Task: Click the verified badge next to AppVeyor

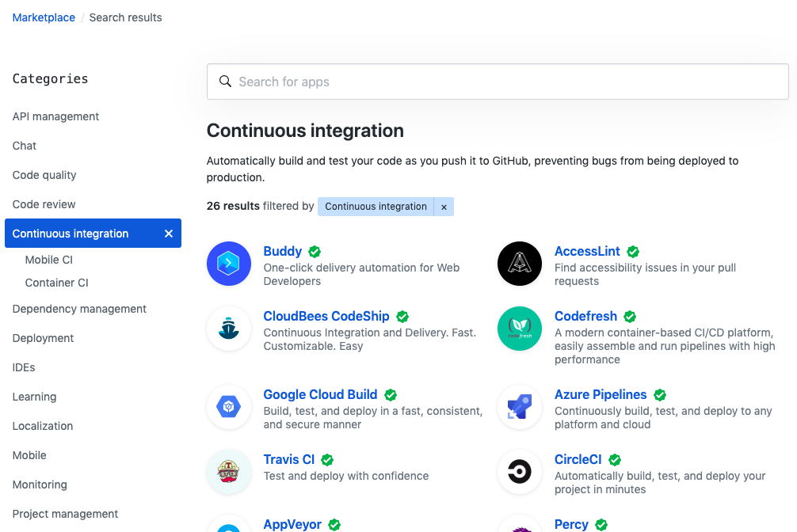Action: 334,525
